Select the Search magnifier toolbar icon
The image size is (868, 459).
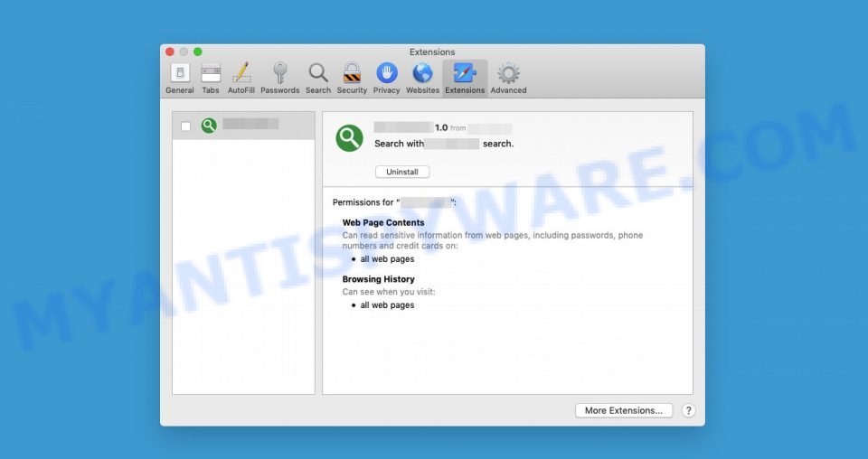[x=318, y=73]
